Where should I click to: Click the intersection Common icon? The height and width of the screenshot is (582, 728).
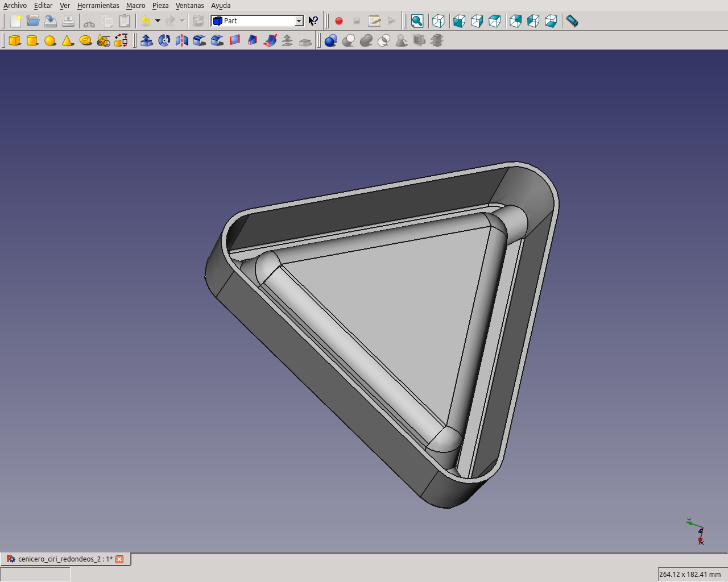pyautogui.click(x=384, y=40)
